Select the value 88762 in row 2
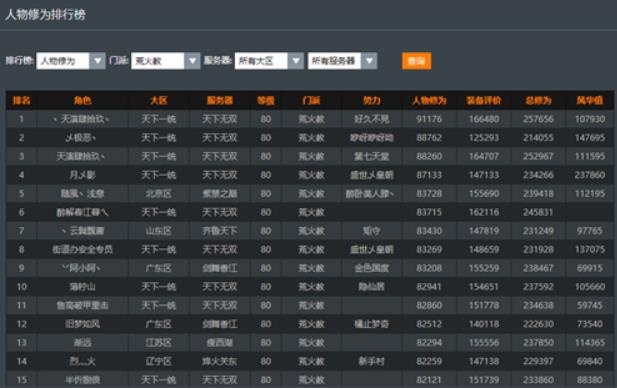The image size is (617, 389). (429, 138)
